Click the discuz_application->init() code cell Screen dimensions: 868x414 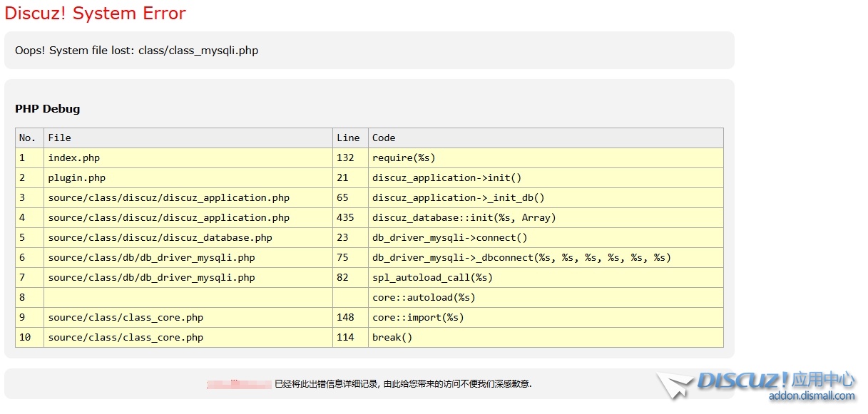tap(446, 177)
